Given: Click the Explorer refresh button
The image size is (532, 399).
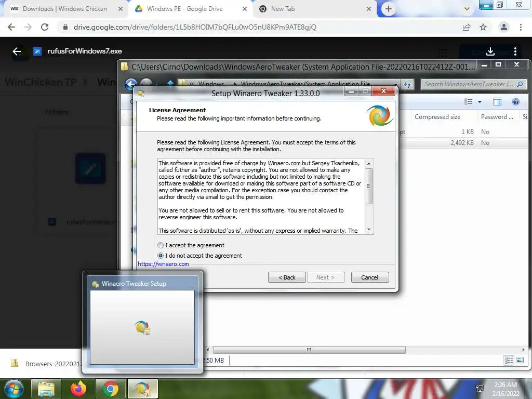Looking at the screenshot, I should pyautogui.click(x=407, y=84).
